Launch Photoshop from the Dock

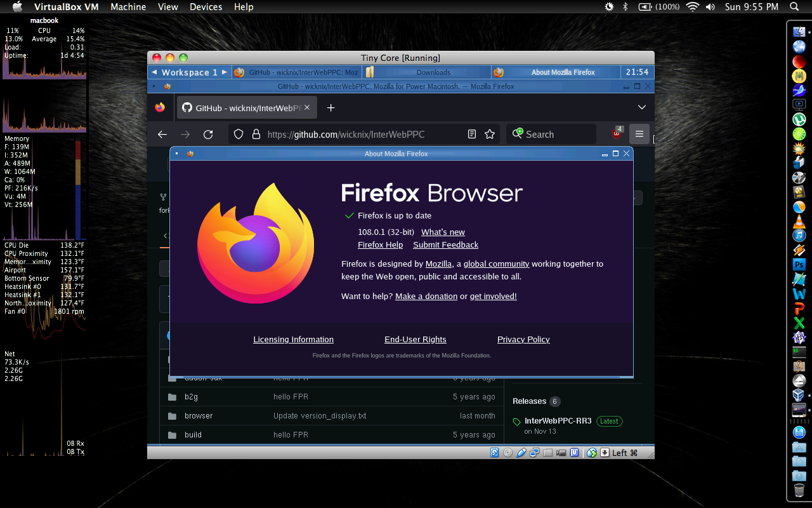(x=799, y=265)
